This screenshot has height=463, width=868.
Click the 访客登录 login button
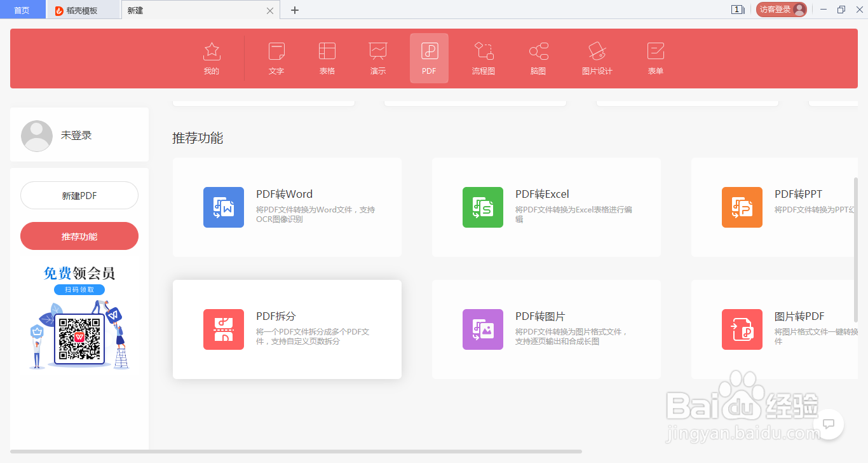click(781, 10)
